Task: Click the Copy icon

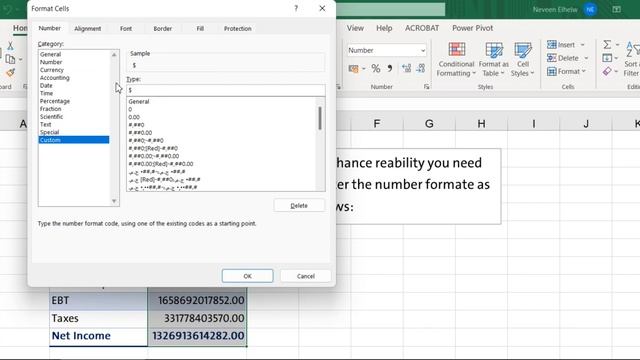Action: click(10, 59)
